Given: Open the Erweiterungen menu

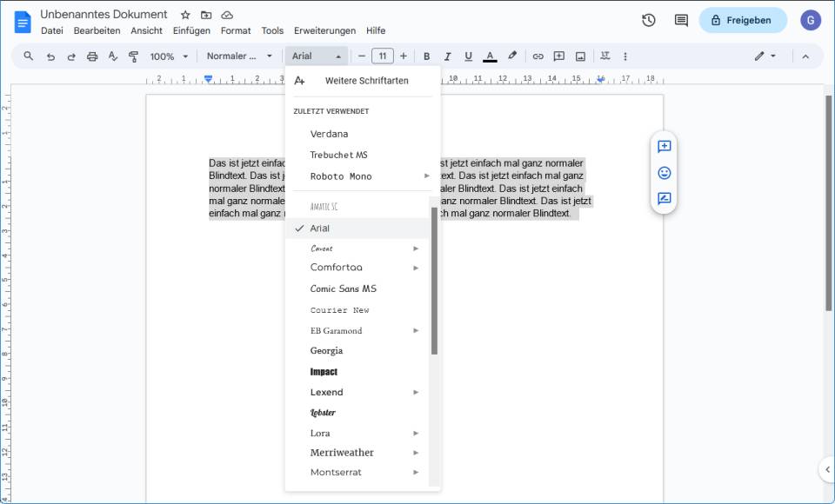Looking at the screenshot, I should (324, 30).
